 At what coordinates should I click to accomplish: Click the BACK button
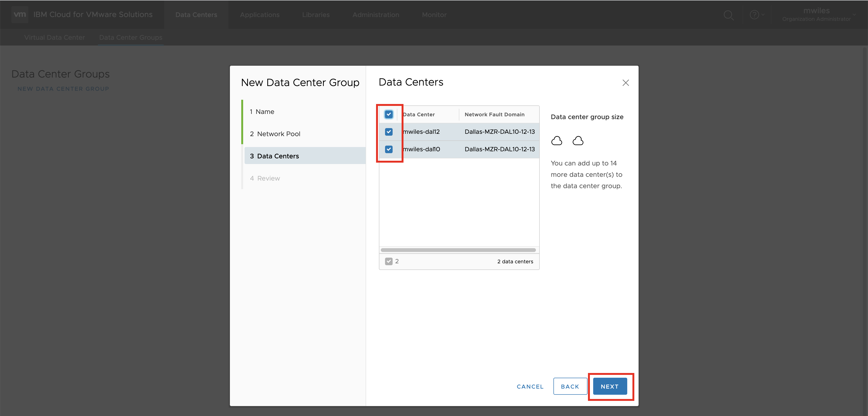pos(570,386)
